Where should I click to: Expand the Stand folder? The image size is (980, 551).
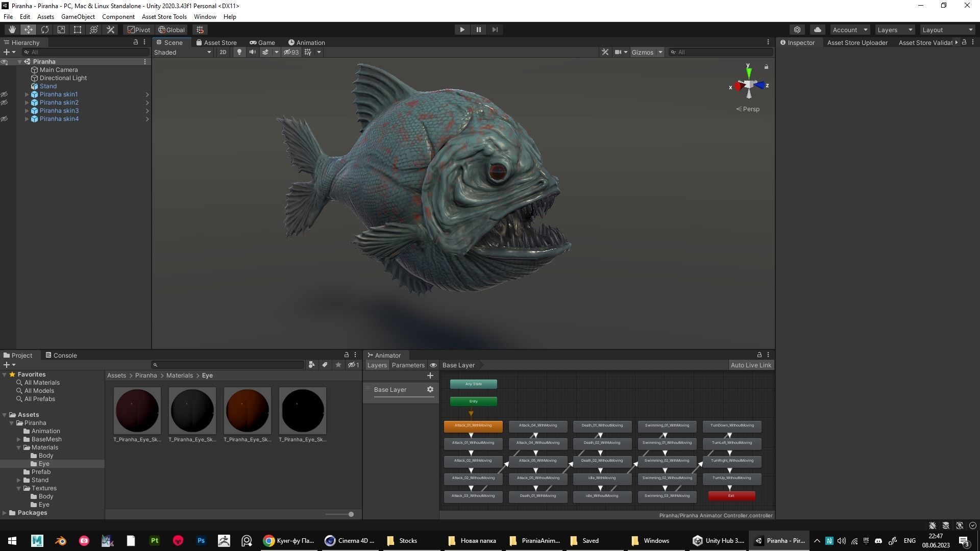coord(19,480)
